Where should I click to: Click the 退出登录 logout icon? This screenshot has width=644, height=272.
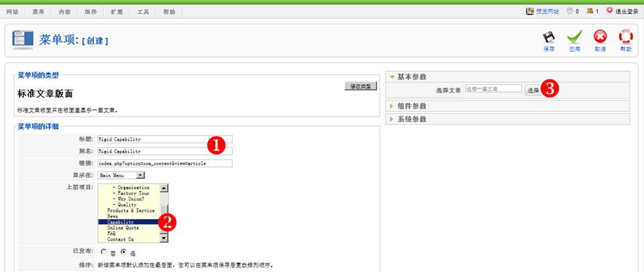[609, 11]
